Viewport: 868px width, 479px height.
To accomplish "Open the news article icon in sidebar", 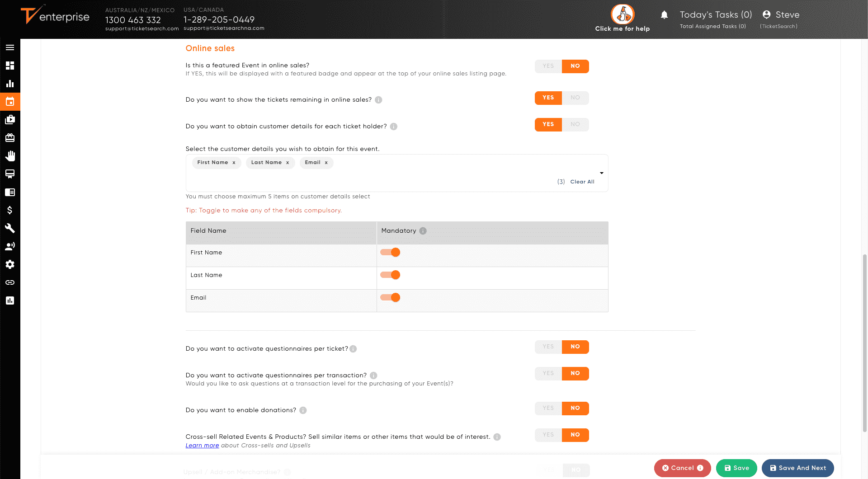I will (x=10, y=192).
